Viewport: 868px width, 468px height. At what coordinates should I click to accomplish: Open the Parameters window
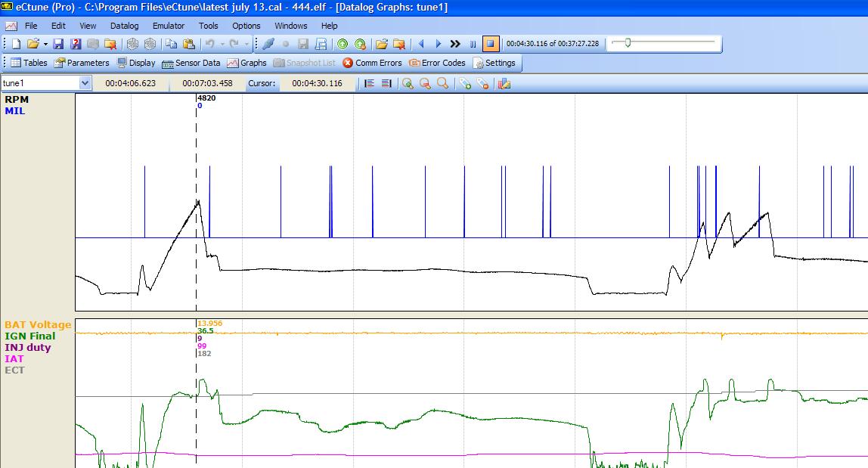click(82, 63)
